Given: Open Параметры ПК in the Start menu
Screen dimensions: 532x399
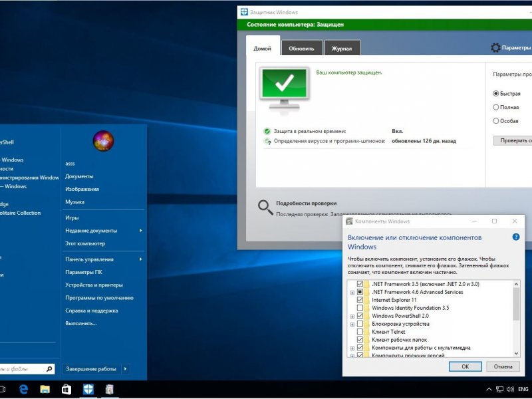Looking at the screenshot, I should pyautogui.click(x=84, y=272).
